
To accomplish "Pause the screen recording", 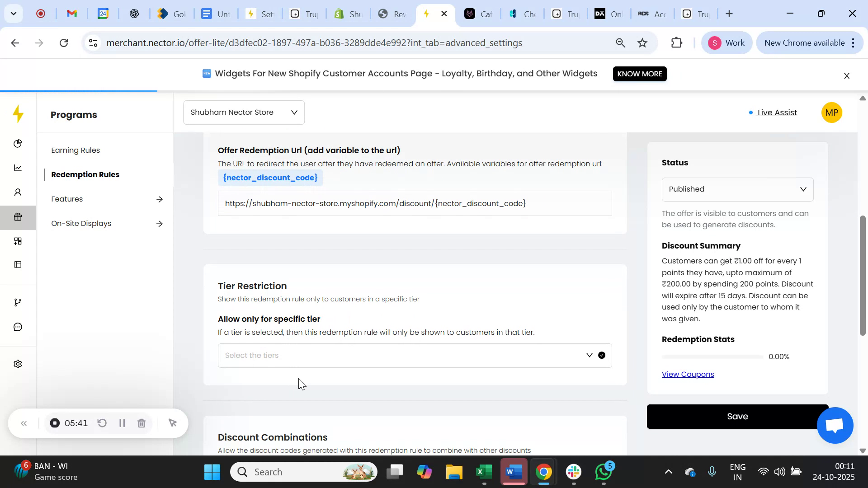I will 122,423.
